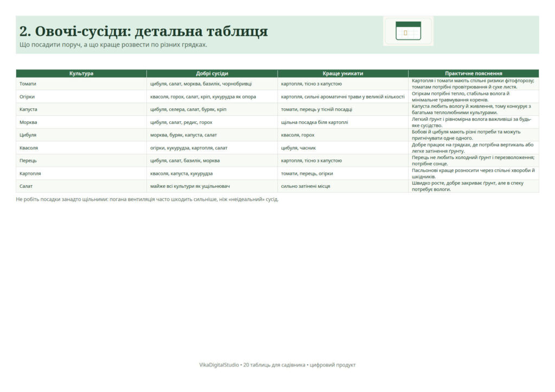Image resolution: width=555 pixels, height=392 pixels.
Task: Click the 'Краще уникати' column header
Action: 343,74
